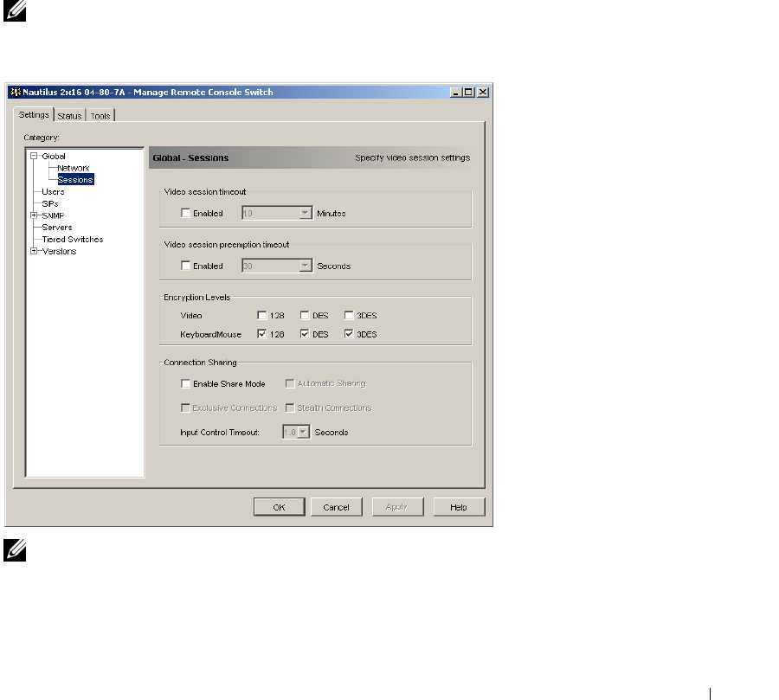Select SNMP in the category tree
779x700 pixels.
point(53,215)
